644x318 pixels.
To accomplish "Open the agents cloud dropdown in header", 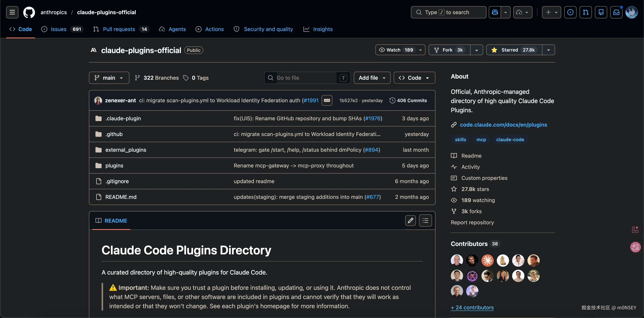I will click(523, 12).
